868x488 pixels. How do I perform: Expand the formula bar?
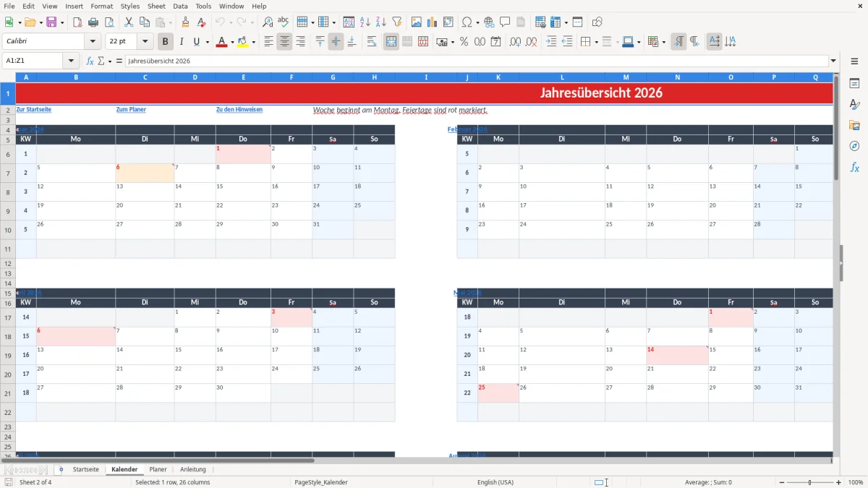click(x=833, y=61)
